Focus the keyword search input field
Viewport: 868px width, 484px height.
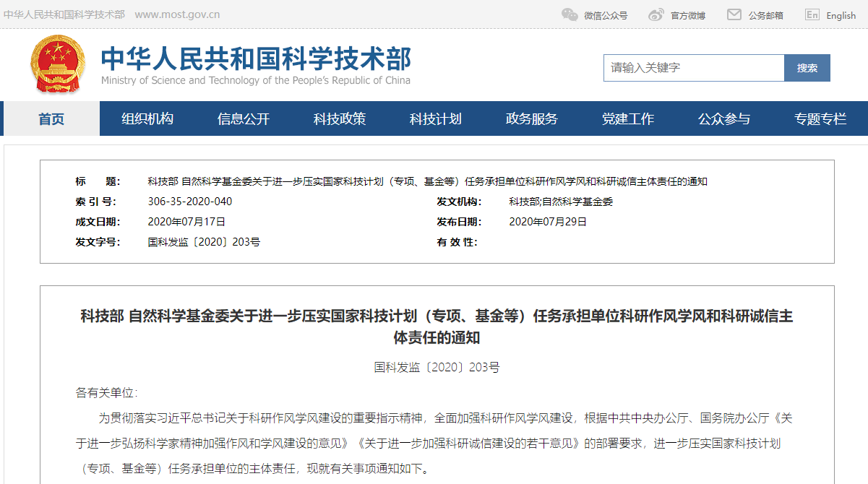(694, 68)
